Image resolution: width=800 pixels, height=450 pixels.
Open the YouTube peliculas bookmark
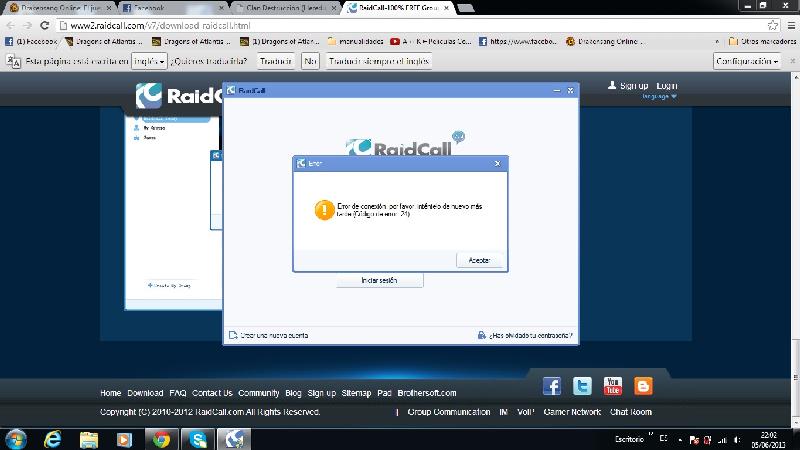click(x=431, y=41)
